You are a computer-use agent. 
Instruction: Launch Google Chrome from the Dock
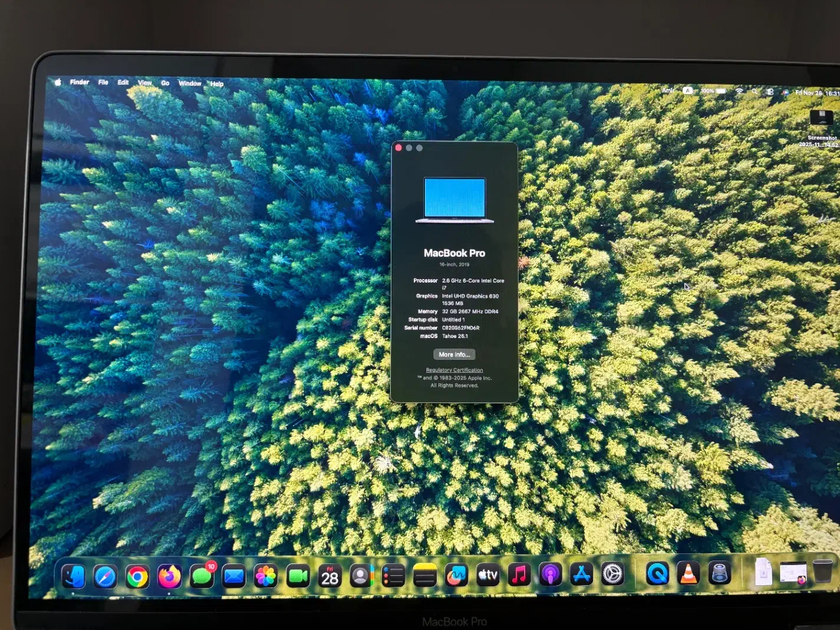coord(137,575)
